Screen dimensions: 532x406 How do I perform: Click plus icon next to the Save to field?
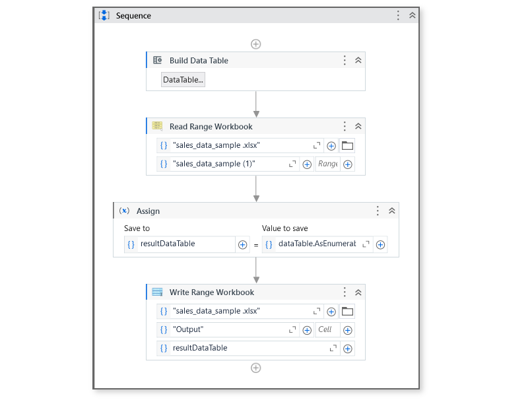pyautogui.click(x=242, y=244)
